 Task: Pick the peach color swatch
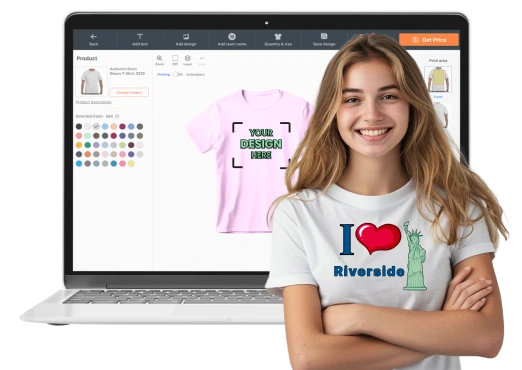coord(114,126)
